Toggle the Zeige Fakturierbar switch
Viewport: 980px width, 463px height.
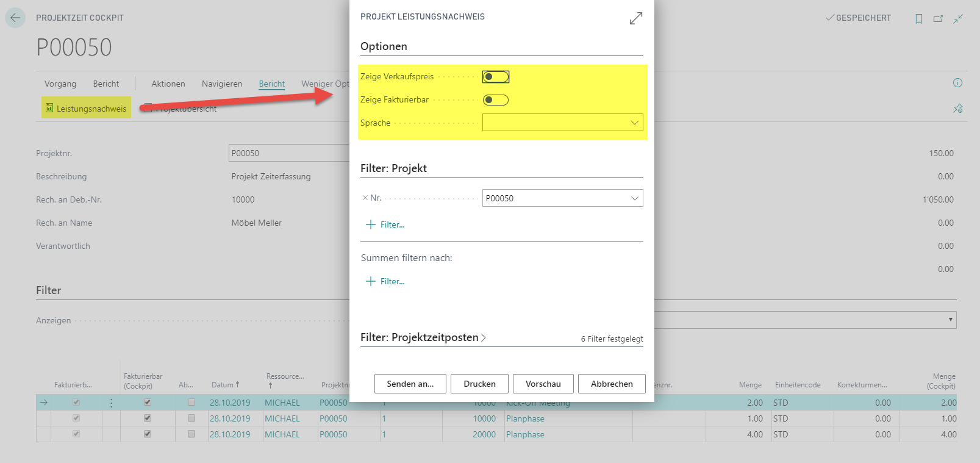pyautogui.click(x=496, y=100)
